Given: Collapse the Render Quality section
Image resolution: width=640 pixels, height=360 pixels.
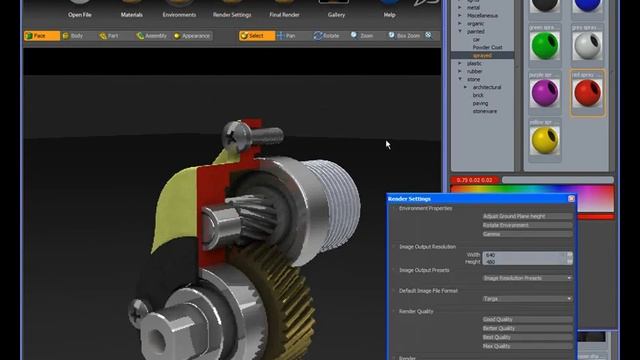Looking at the screenshot, I should click(x=394, y=311).
